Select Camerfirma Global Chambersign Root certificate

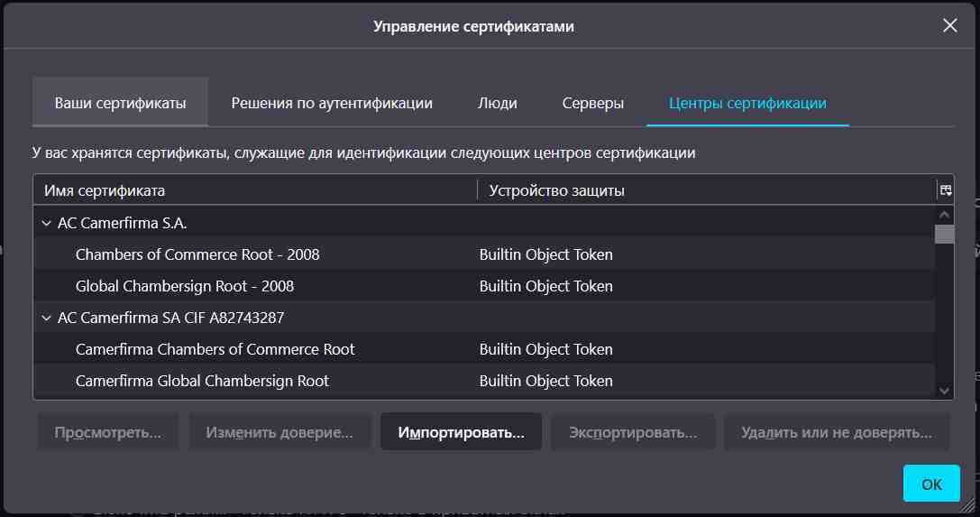click(484, 381)
